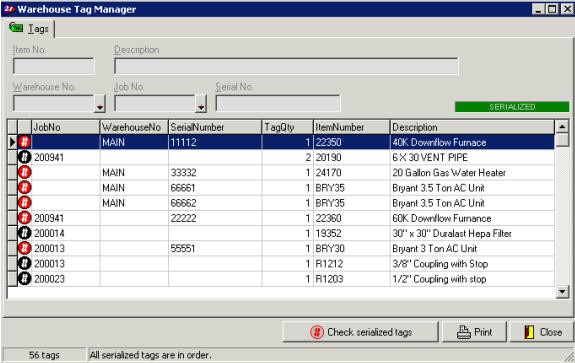Image resolution: width=575 pixels, height=363 pixels.
Task: Sort by WarehouseNo column header
Action: tap(134, 127)
